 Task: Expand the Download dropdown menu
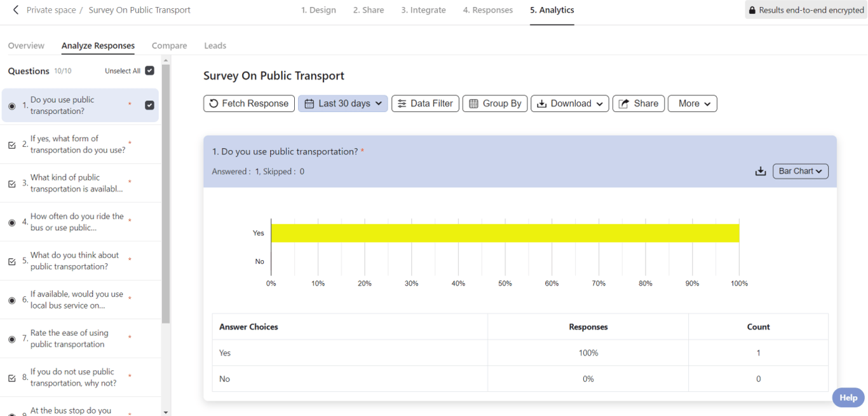[570, 104]
